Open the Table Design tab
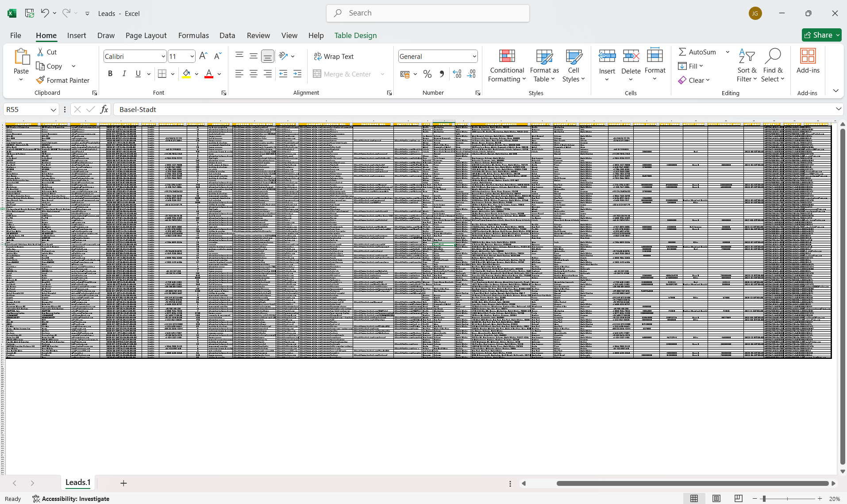The image size is (847, 504). coord(355,35)
